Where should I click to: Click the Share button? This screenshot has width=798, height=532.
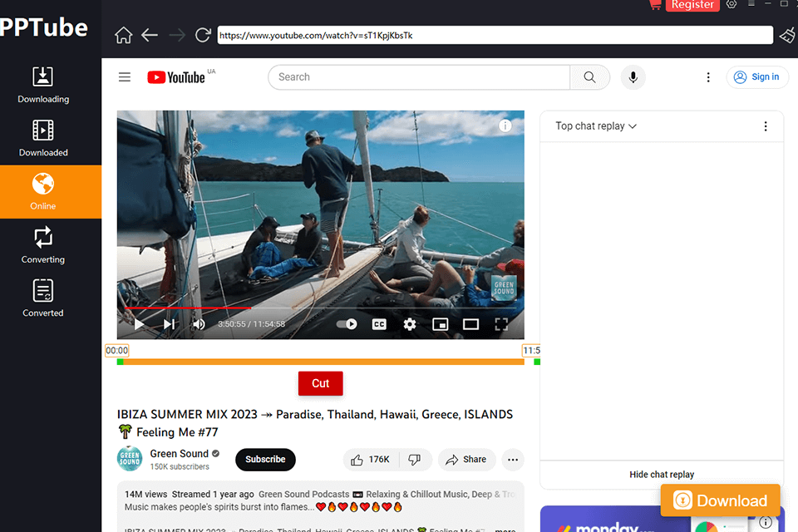pos(466,460)
